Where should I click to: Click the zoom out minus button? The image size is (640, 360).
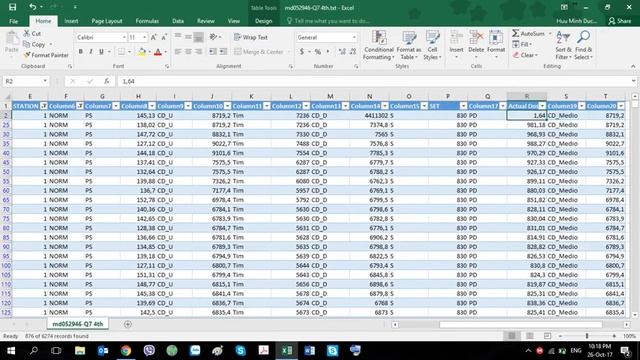click(x=560, y=336)
